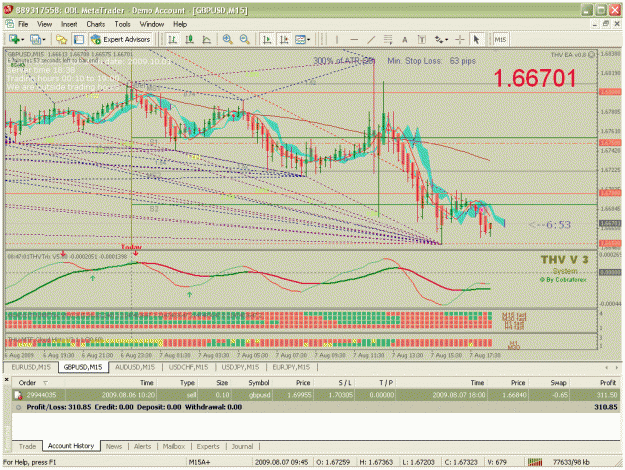Image resolution: width=625 pixels, height=470 pixels.
Task: Click the New Chart toolbar icon
Action: (15, 39)
